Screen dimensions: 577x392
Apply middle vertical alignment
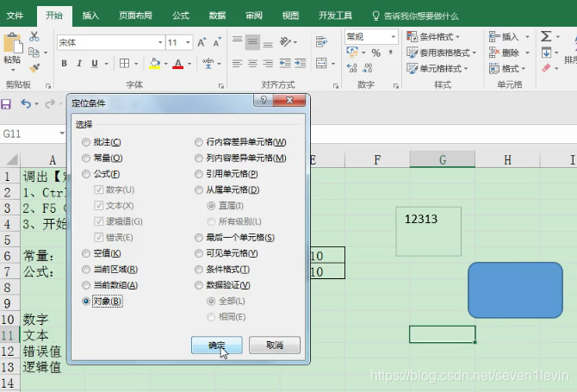point(252,41)
